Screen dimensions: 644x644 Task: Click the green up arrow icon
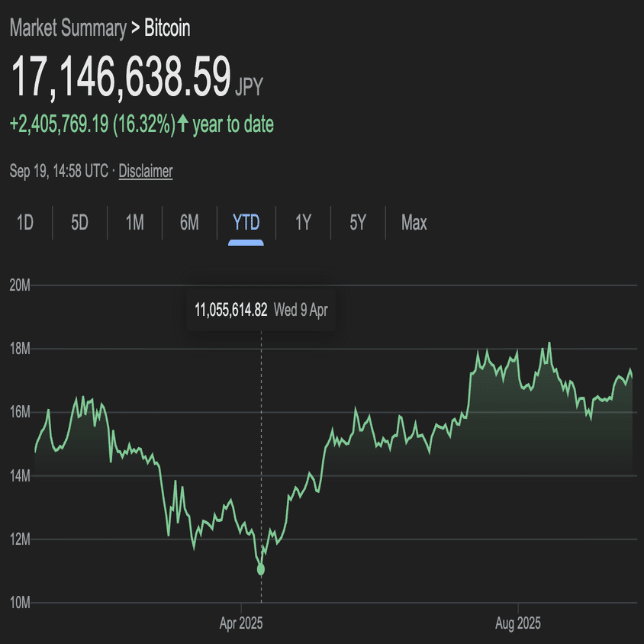click(x=183, y=124)
